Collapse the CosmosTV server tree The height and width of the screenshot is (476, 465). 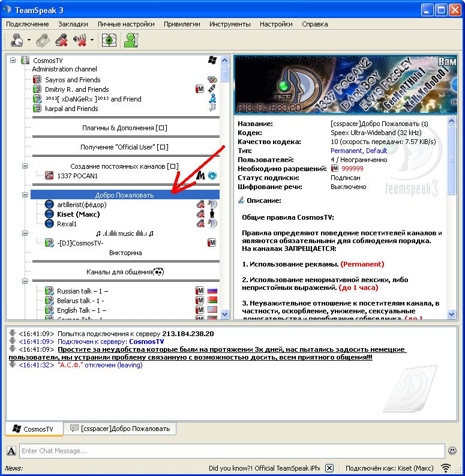coord(13,60)
